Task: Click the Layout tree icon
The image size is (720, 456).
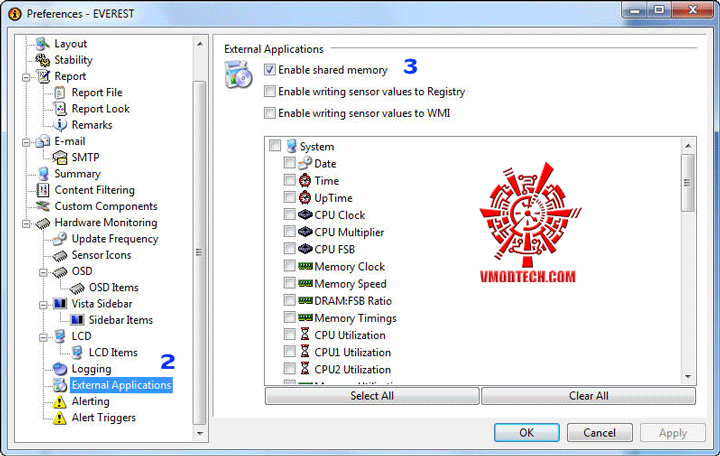Action: coord(43,44)
